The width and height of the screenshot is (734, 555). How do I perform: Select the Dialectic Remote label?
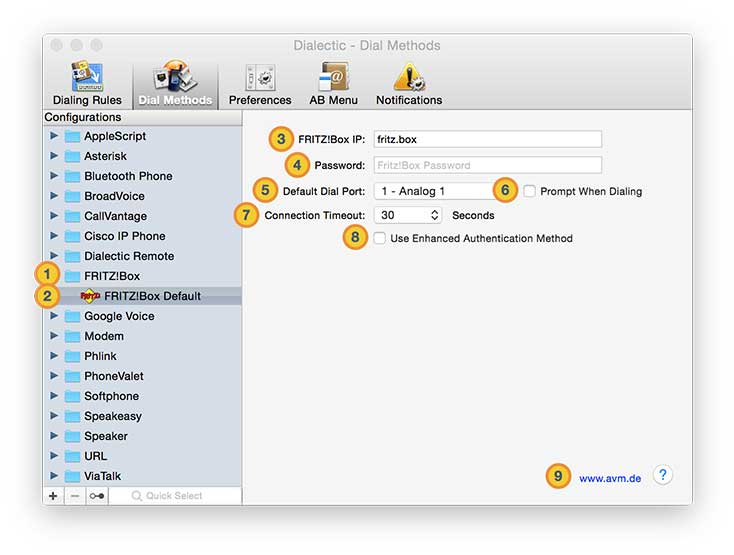[x=129, y=256]
